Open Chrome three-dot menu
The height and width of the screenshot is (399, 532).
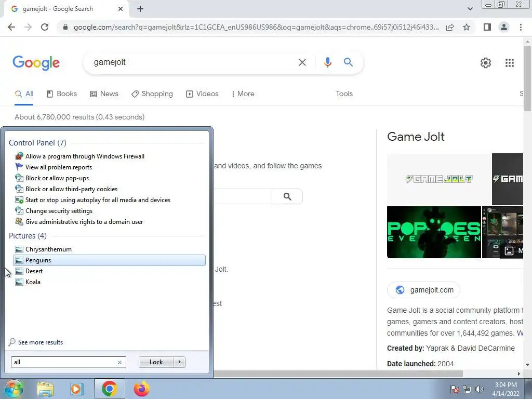[x=521, y=27]
